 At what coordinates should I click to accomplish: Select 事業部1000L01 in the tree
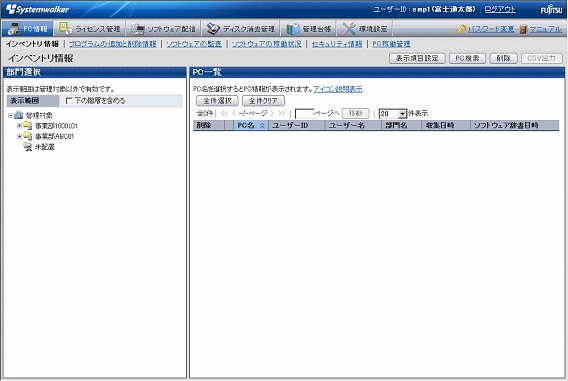pyautogui.click(x=56, y=126)
